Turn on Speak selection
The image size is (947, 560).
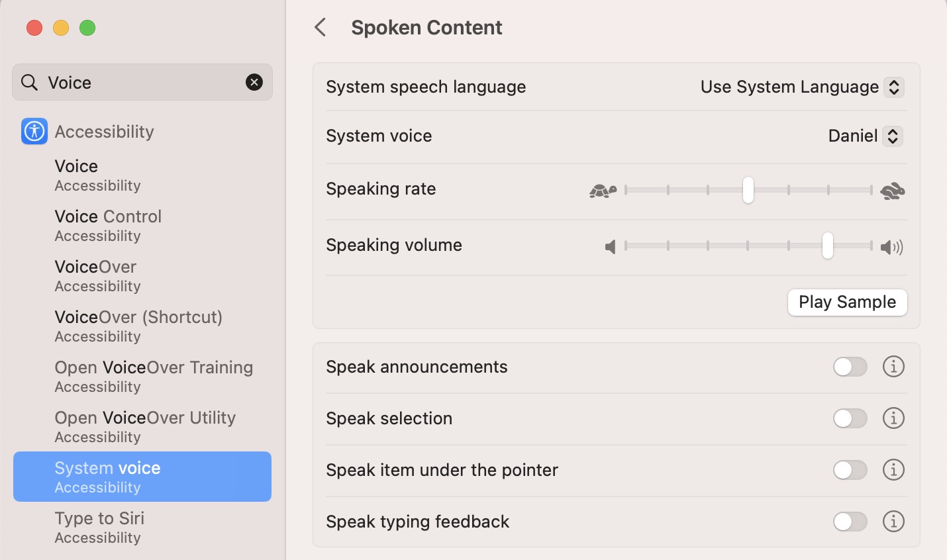click(x=850, y=418)
